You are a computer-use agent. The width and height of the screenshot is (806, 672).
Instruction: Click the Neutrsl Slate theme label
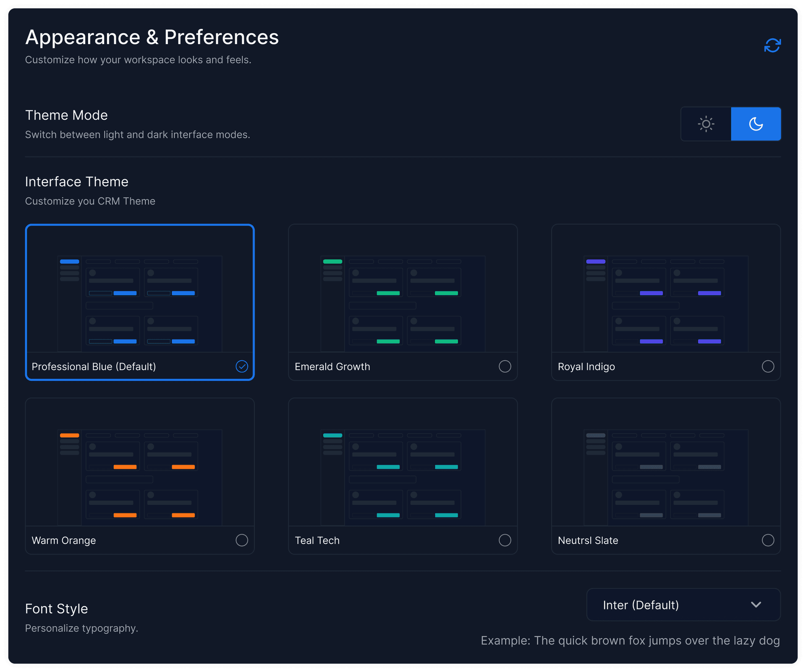pos(588,540)
